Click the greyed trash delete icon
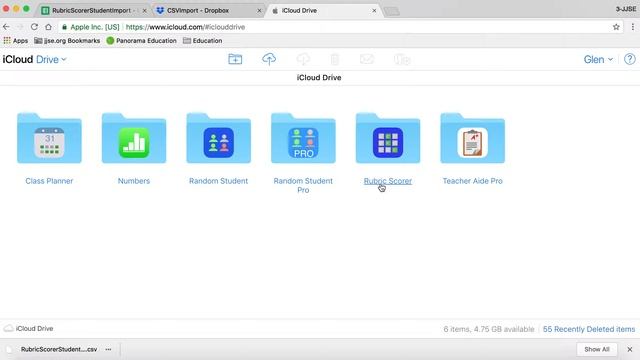 [335, 60]
